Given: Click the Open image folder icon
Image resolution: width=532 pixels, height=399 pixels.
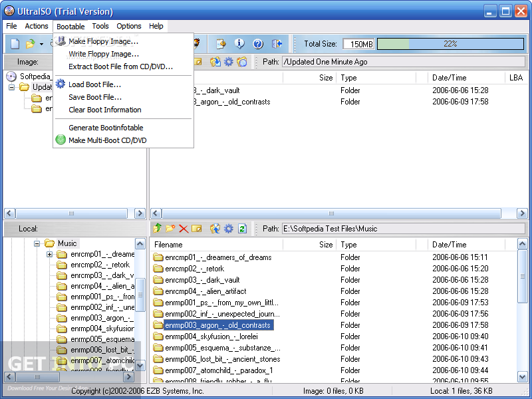Looking at the screenshot, I should click(31, 44).
